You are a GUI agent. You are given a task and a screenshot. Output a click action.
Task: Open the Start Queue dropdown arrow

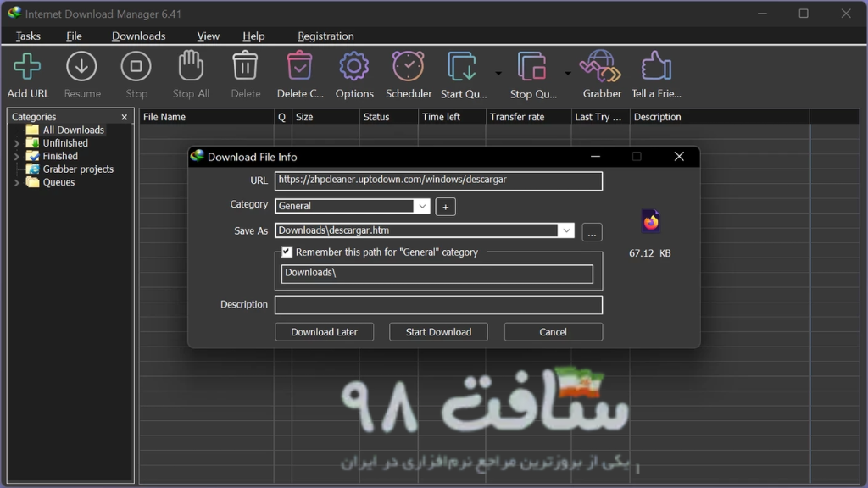click(x=498, y=73)
